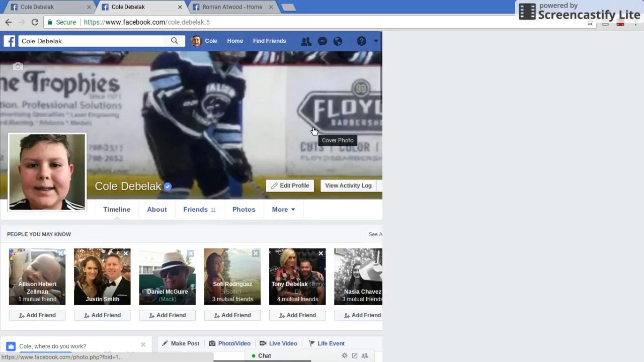
Task: Add Justin Smith as friend
Action: click(x=102, y=315)
